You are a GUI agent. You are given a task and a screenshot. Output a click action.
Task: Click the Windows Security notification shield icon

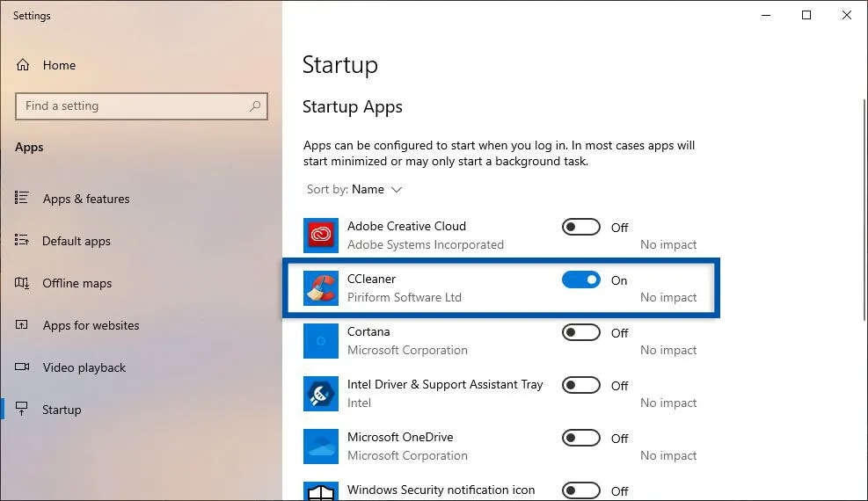321,491
